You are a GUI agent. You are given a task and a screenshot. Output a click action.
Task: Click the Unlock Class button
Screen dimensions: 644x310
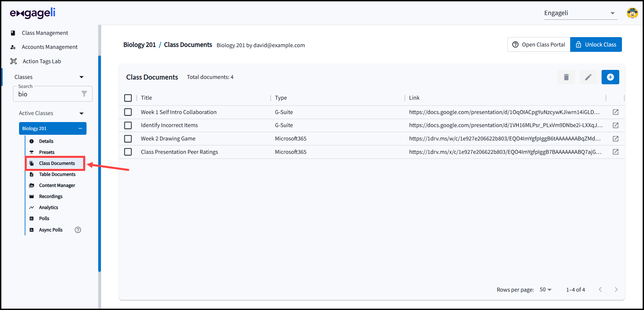coord(596,44)
